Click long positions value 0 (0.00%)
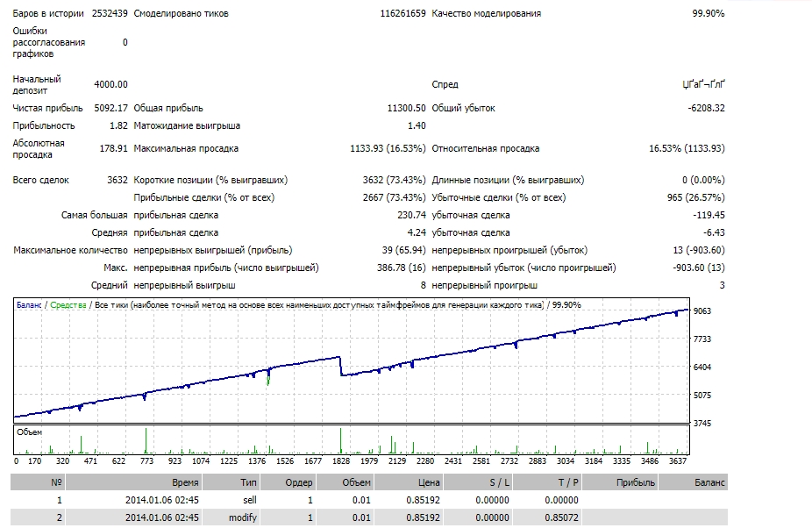The height and width of the screenshot is (528, 812). [704, 181]
